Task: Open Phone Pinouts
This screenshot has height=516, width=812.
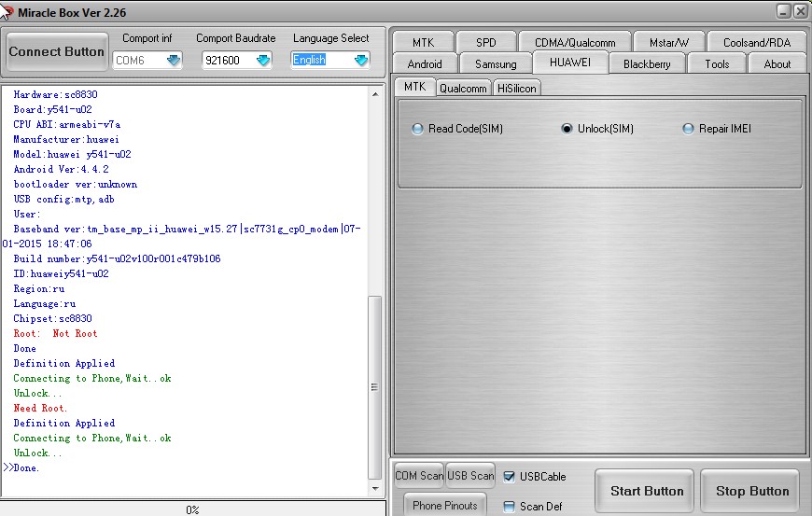Action: [445, 505]
